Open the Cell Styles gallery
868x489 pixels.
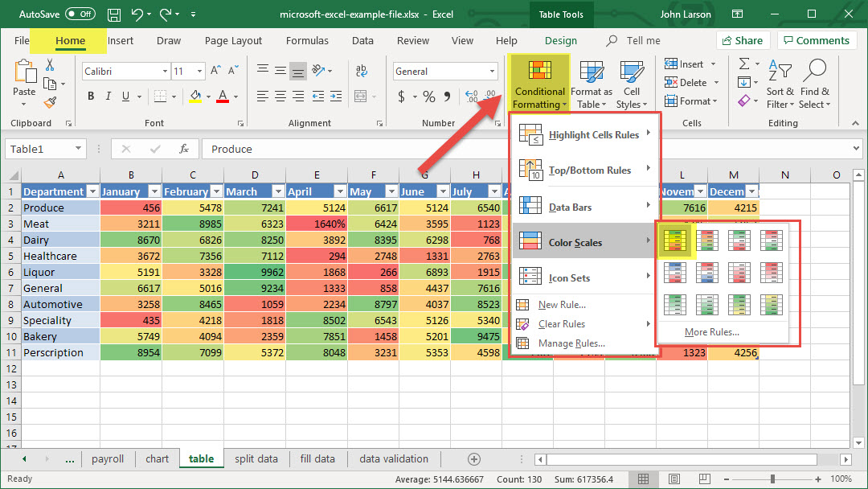pyautogui.click(x=632, y=85)
